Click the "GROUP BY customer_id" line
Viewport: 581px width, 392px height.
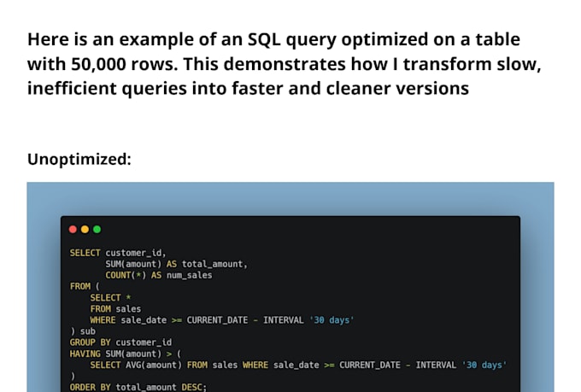click(120, 342)
